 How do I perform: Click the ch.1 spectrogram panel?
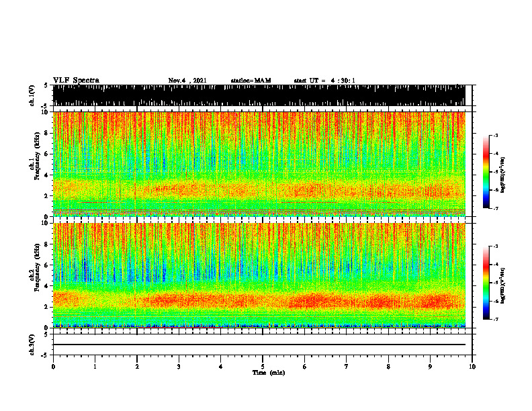pyautogui.click(x=259, y=164)
